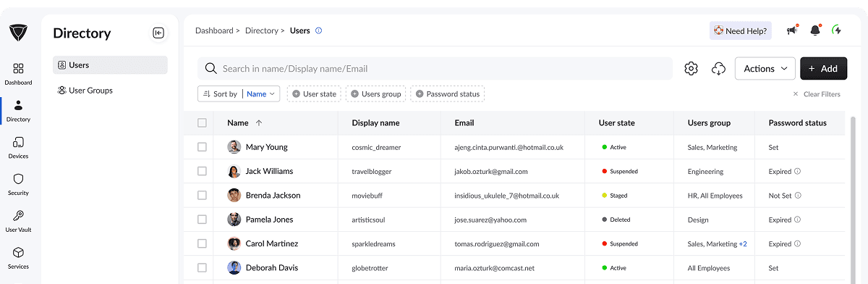Click the Email column header
The width and height of the screenshot is (868, 284).
coord(464,123)
